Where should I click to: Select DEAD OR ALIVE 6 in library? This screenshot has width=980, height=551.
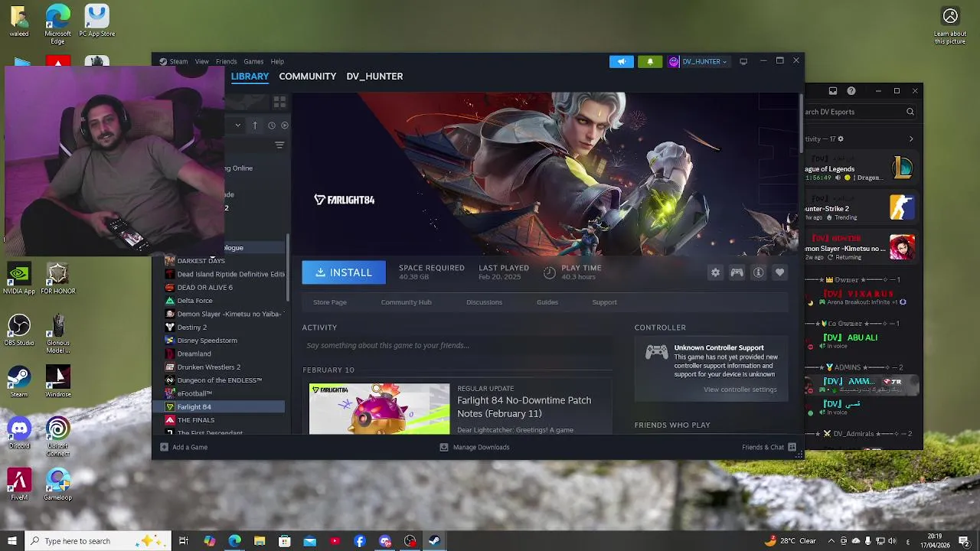[204, 288]
